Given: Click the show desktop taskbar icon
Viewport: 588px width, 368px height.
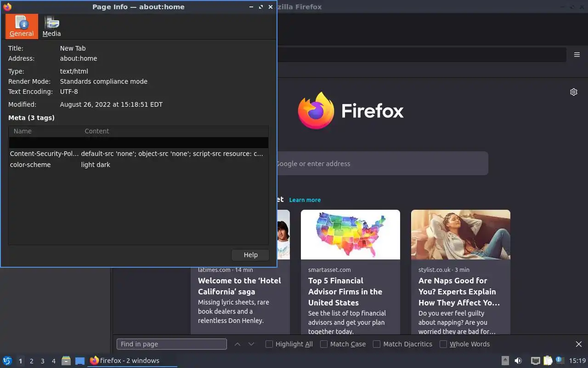Looking at the screenshot, I should coord(80,361).
